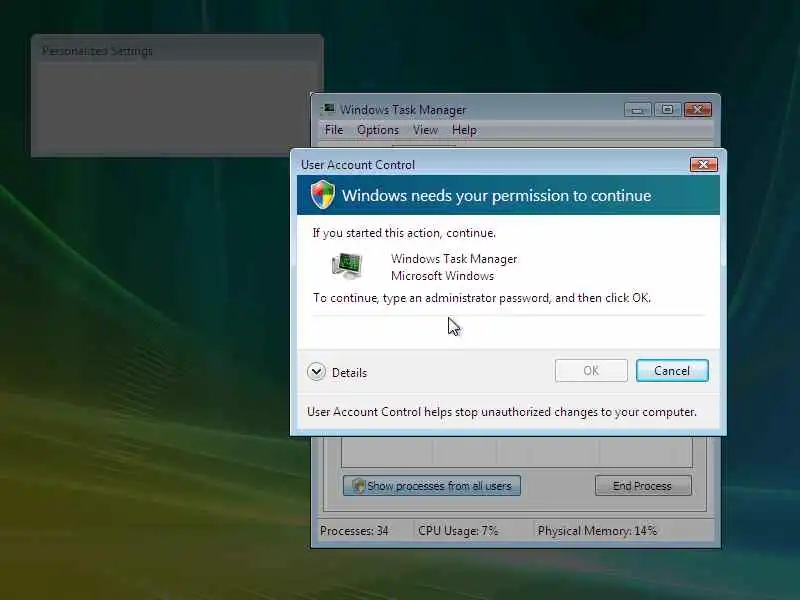Click Task Manager title bar app icon

pyautogui.click(x=329, y=109)
